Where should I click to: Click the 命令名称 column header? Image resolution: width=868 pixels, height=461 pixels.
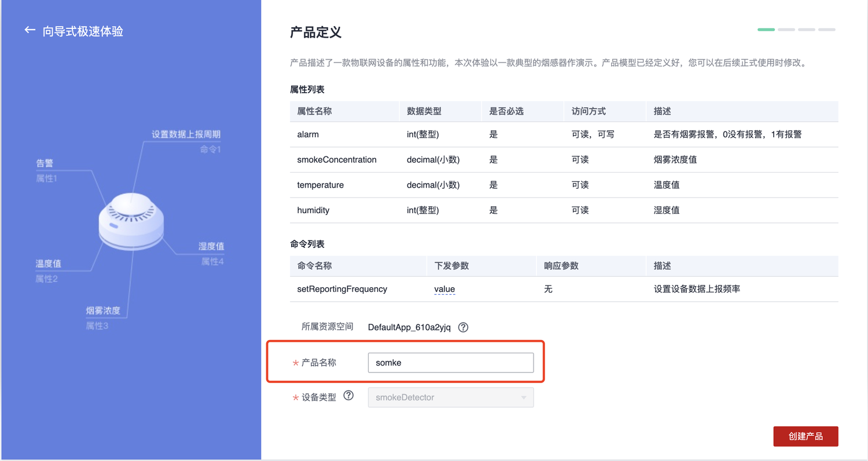coord(314,266)
